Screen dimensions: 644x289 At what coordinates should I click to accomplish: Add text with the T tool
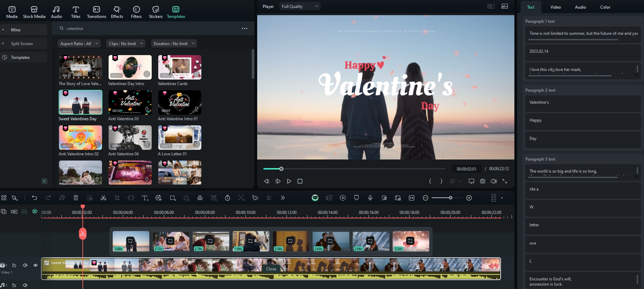click(145, 198)
